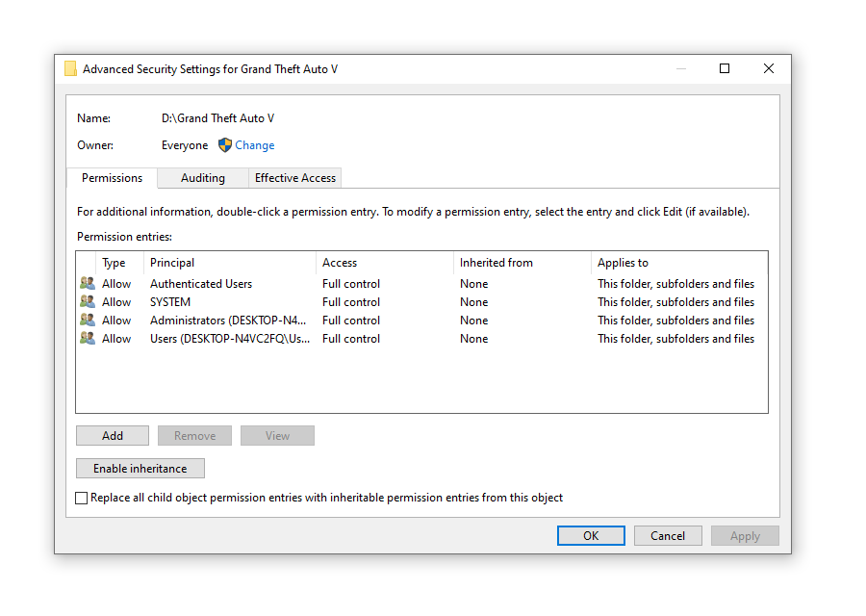Maximize the Advanced Security Settings window
Viewport: 866px width, 616px height.
pos(725,68)
